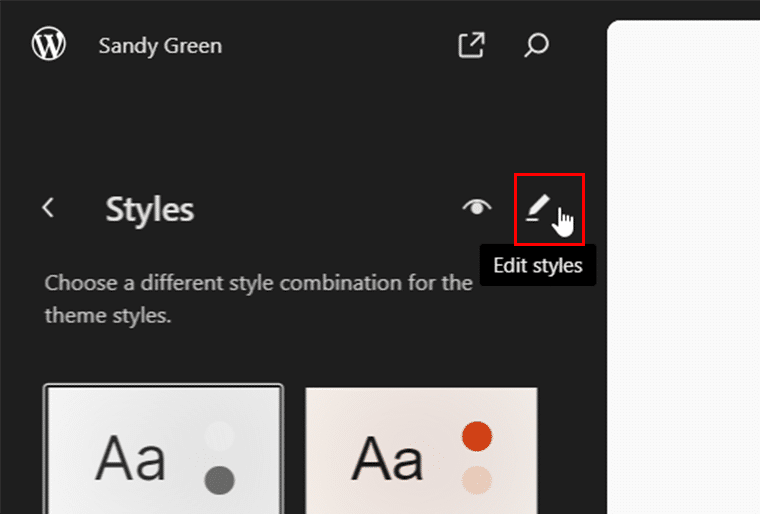Click the Aa text in gray variation
Viewport: 760px width, 514px height.
pos(130,459)
